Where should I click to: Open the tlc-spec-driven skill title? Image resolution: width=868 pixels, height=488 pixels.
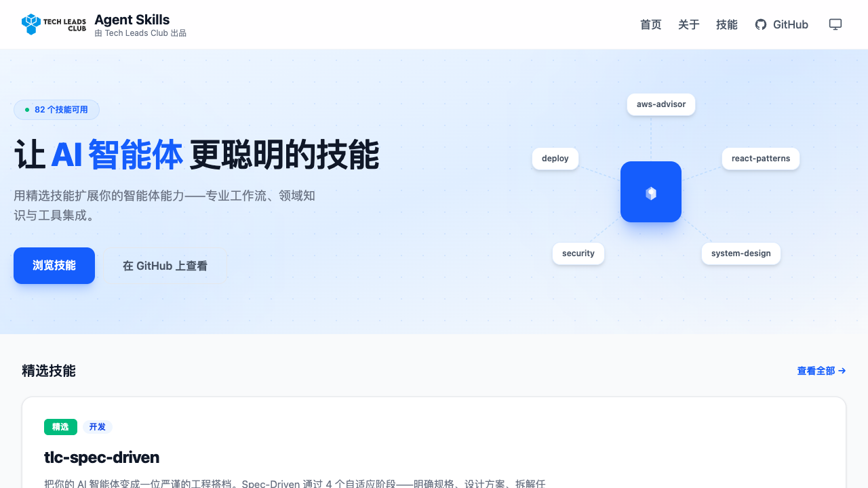coord(102,457)
